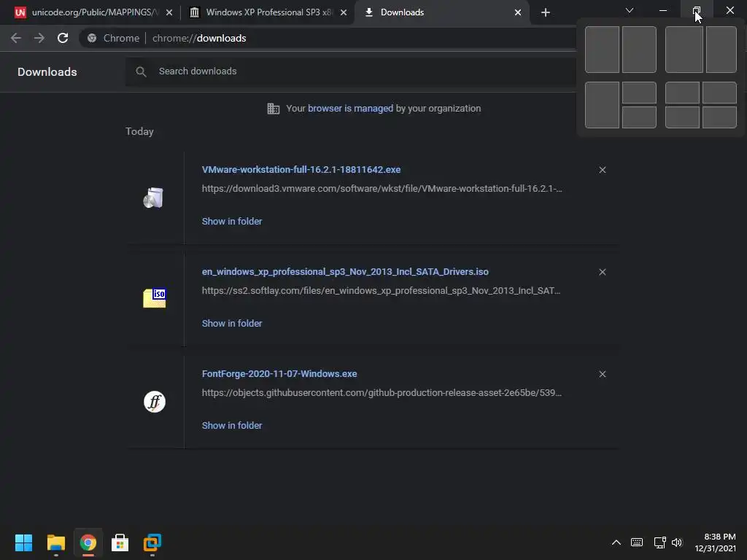Snap window to right half layout

639,50
